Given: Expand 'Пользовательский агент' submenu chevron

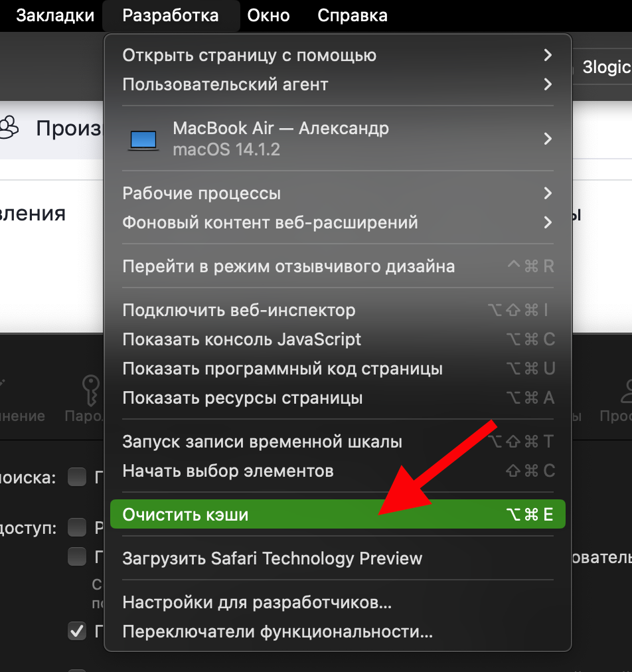Looking at the screenshot, I should pyautogui.click(x=548, y=84).
